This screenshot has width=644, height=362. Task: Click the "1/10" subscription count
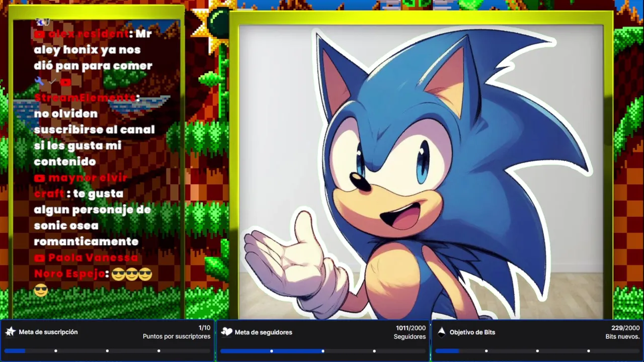click(204, 328)
